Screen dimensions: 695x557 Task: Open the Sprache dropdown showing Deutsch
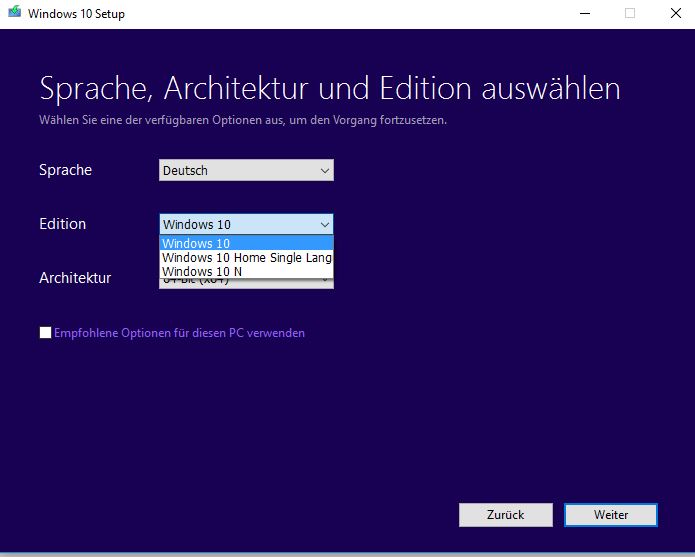246,170
